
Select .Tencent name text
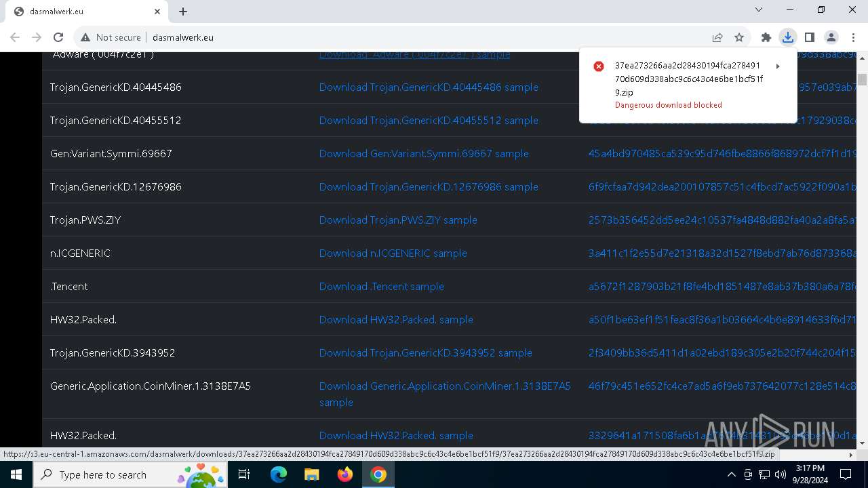click(69, 286)
